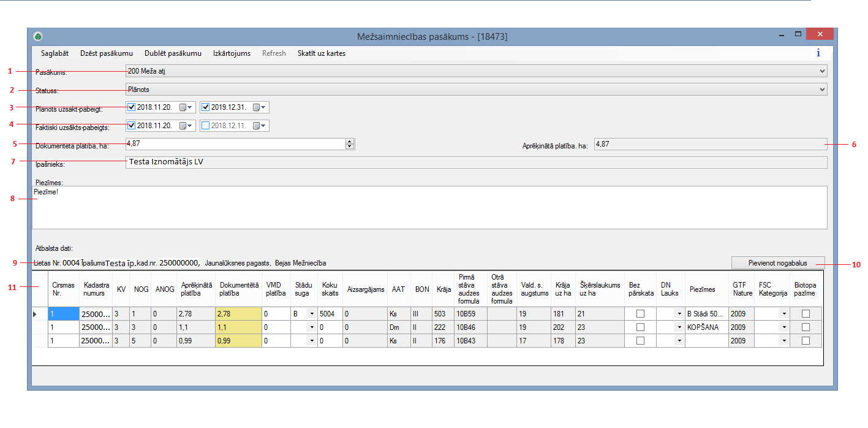868x428 pixels.
Task: Tick Bez pārskata checkbox in first row
Action: click(640, 314)
